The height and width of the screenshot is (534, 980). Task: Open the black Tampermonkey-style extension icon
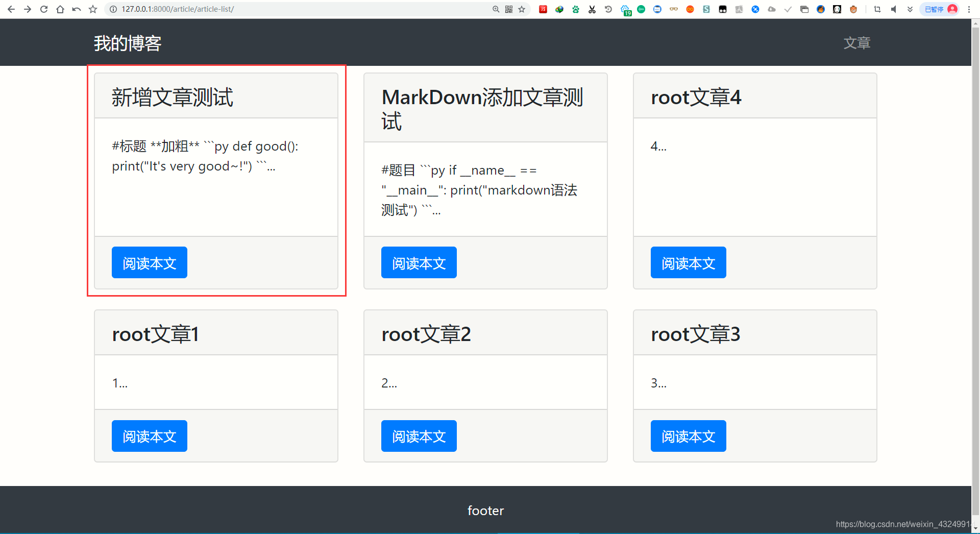[723, 9]
